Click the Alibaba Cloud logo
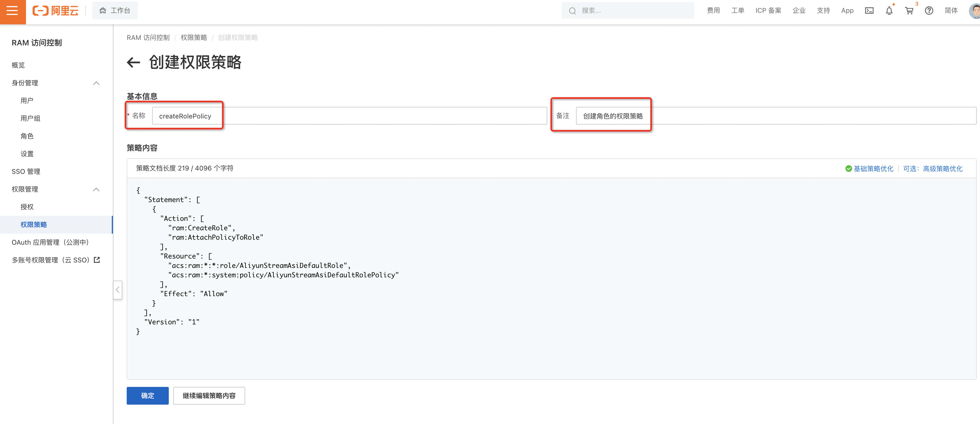 pos(56,11)
